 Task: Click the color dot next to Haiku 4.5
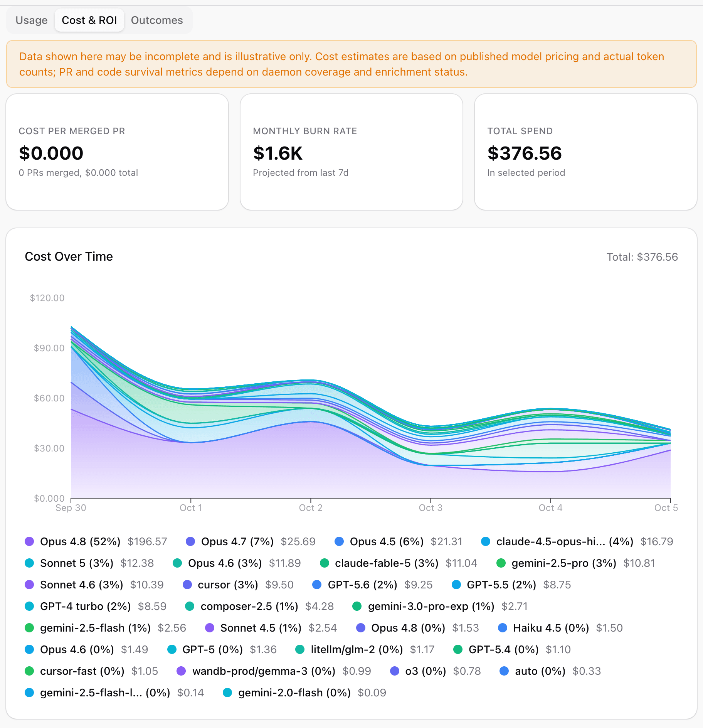click(503, 628)
